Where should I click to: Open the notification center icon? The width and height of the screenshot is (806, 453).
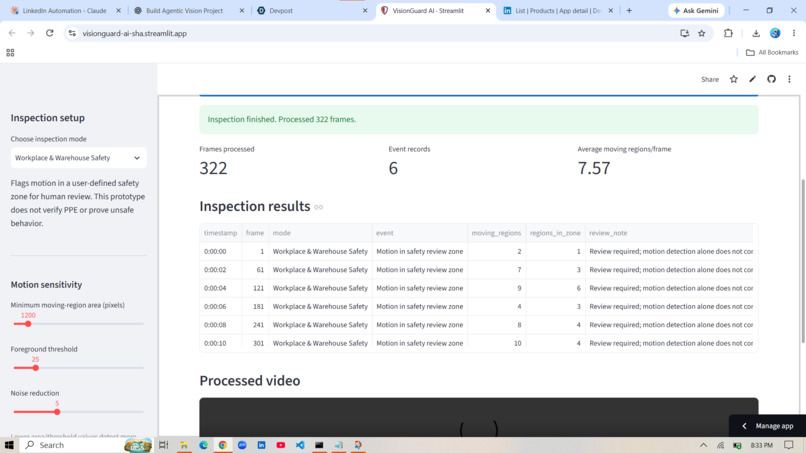pyautogui.click(x=789, y=445)
